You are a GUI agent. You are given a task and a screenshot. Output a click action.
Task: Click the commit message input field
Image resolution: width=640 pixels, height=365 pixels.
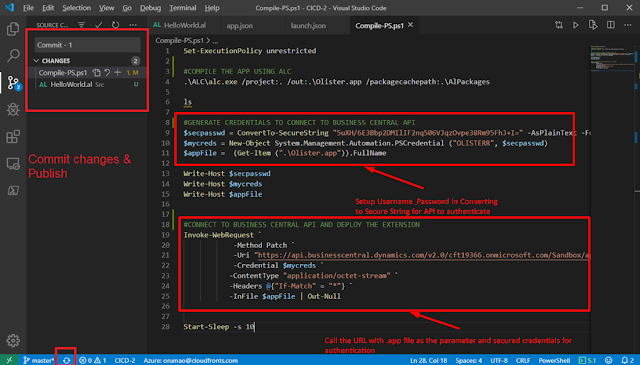coord(87,45)
